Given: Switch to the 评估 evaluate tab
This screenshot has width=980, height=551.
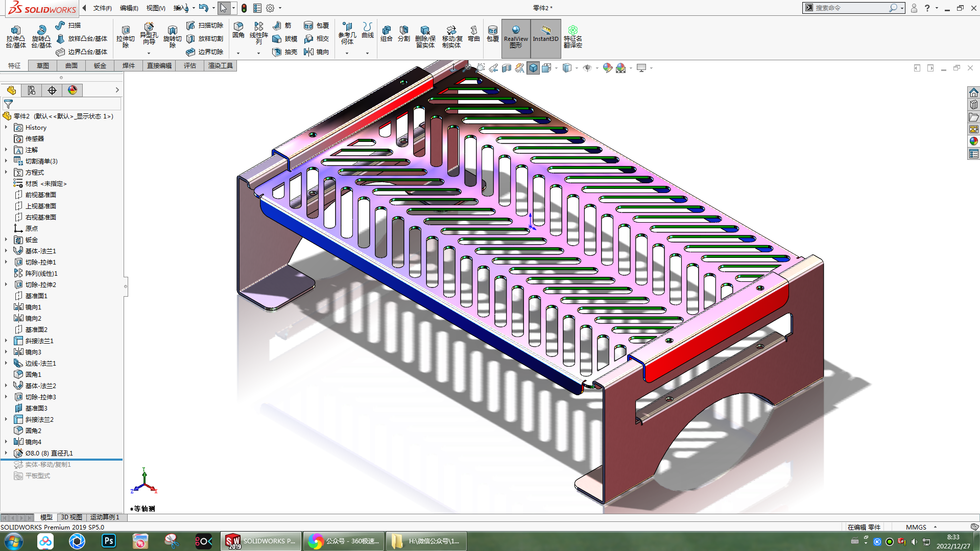Looking at the screenshot, I should pyautogui.click(x=190, y=66).
